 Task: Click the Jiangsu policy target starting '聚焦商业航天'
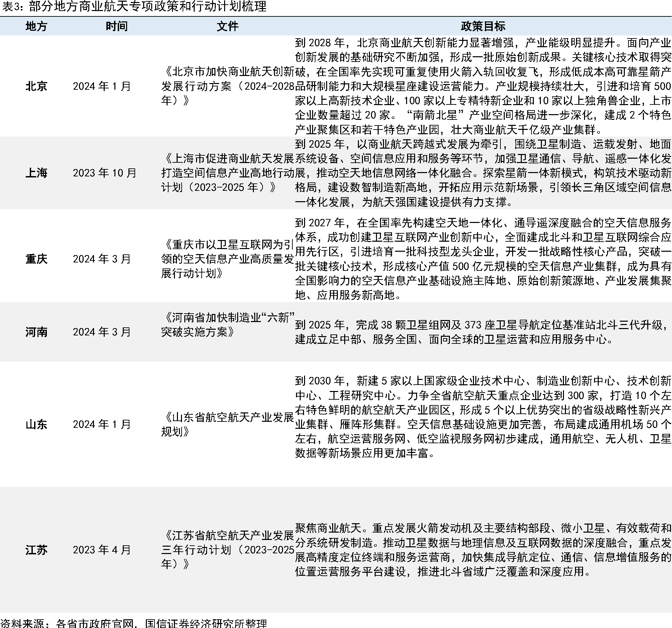pyautogui.click(x=483, y=550)
